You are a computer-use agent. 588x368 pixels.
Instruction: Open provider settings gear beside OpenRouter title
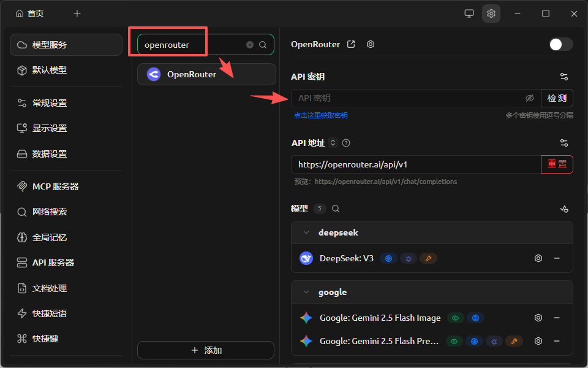click(x=371, y=44)
